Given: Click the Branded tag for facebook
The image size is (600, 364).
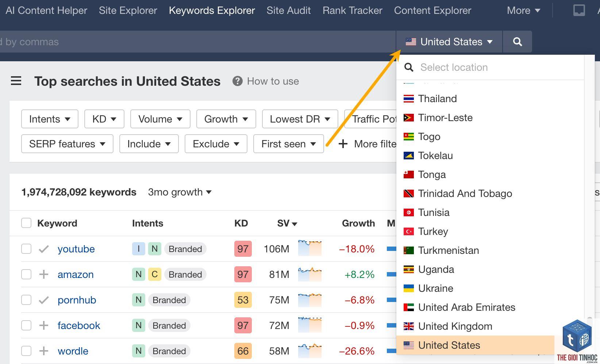Looking at the screenshot, I should point(169,325).
